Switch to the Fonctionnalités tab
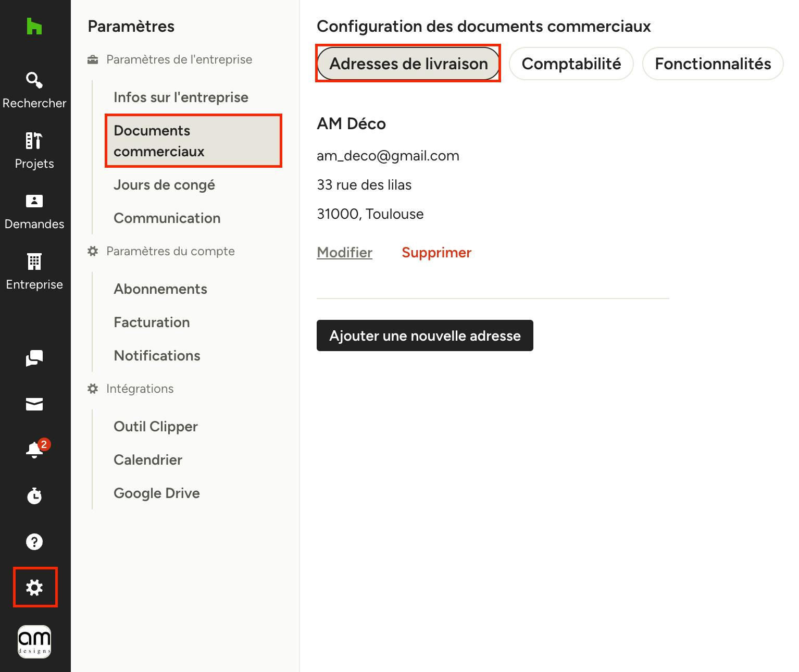 point(713,64)
